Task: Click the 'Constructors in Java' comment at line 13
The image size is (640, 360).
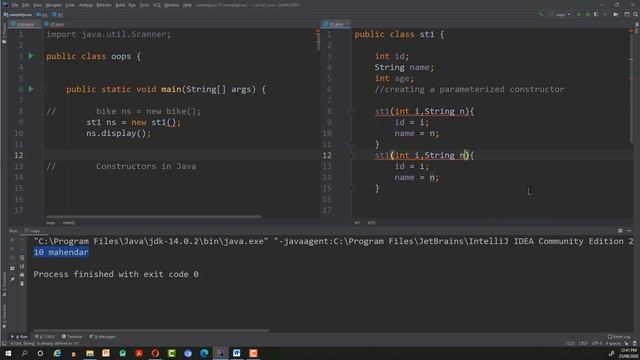Action: click(146, 166)
